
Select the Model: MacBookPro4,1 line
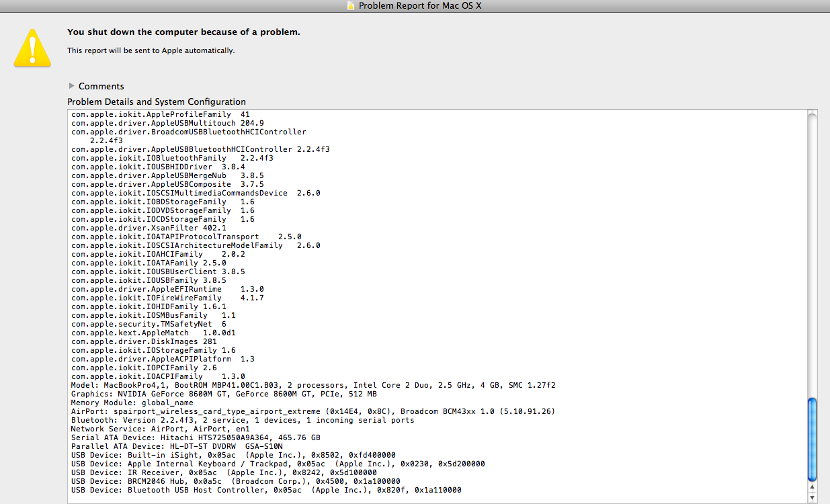click(313, 385)
